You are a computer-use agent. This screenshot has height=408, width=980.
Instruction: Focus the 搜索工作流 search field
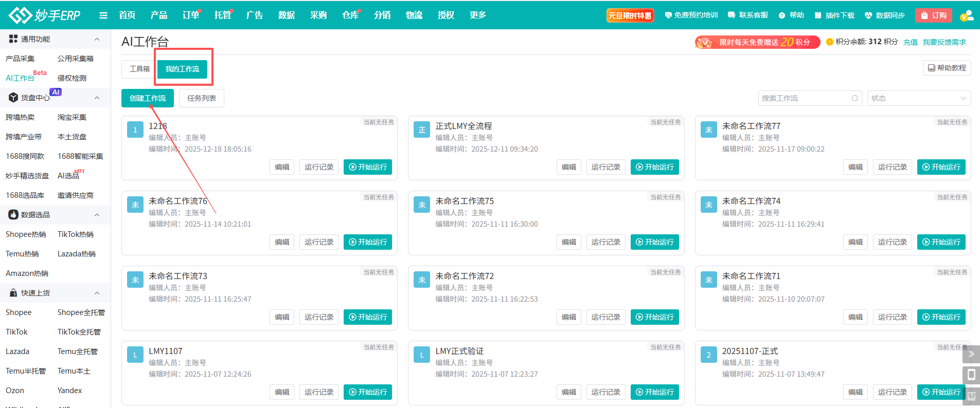pos(810,98)
